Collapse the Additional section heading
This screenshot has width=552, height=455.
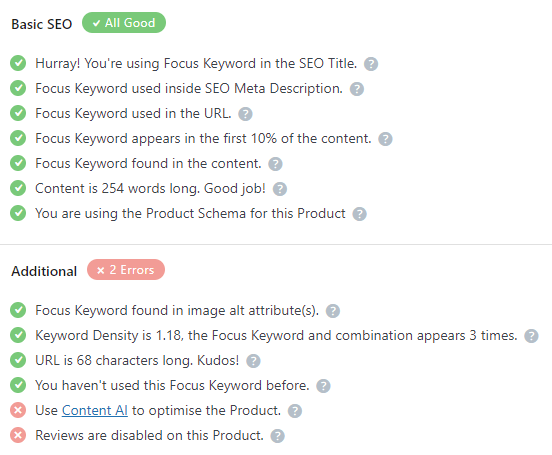click(44, 271)
